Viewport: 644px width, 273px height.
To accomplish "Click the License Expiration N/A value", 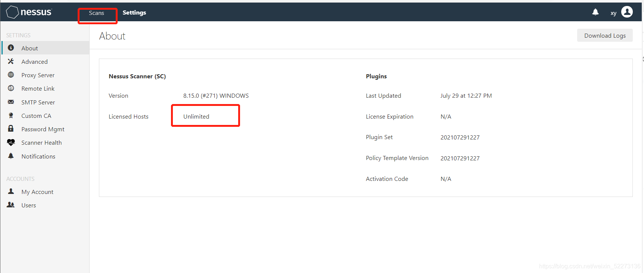I will [x=446, y=116].
